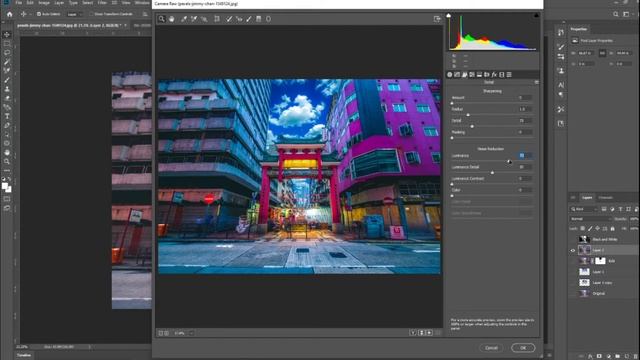This screenshot has height=360, width=640.
Task: Cycle Before/After view in Camera Raw
Action: (x=413, y=333)
